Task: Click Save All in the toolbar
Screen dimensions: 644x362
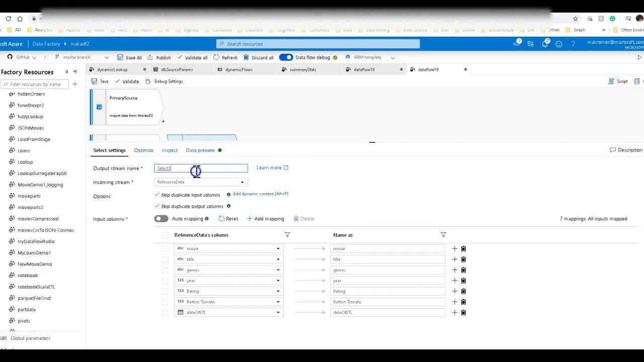Action: tap(130, 57)
